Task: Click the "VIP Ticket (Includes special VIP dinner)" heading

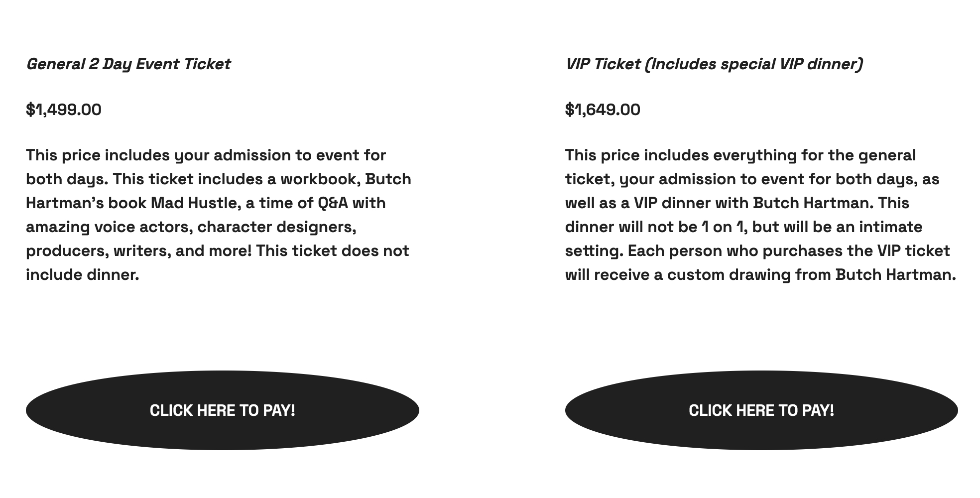Action: [x=714, y=64]
